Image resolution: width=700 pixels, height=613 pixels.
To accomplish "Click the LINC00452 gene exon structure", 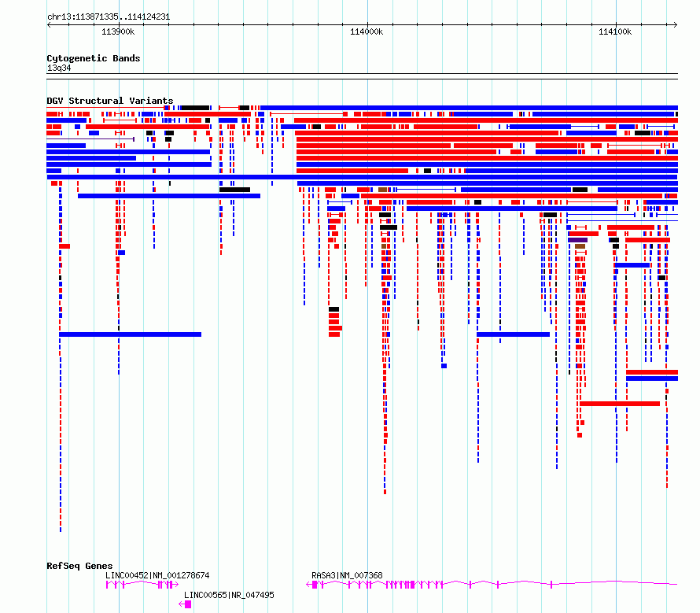I will (x=142, y=585).
